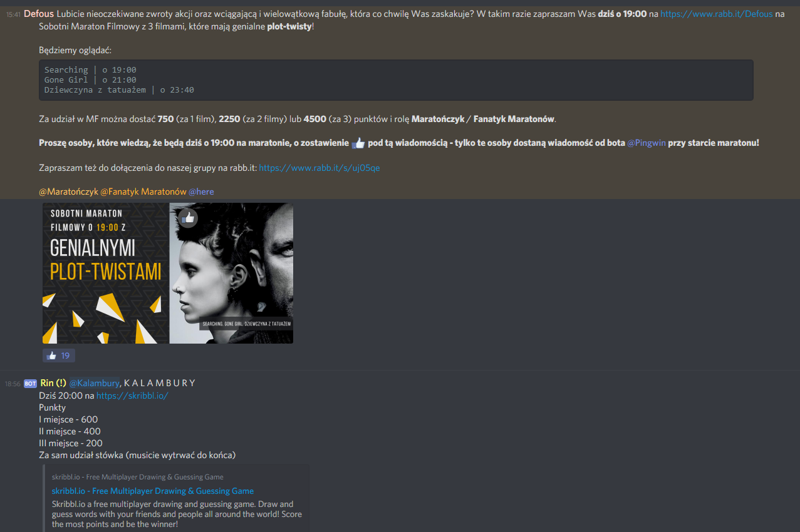Click the 15:41 message timestamp

tap(13, 14)
